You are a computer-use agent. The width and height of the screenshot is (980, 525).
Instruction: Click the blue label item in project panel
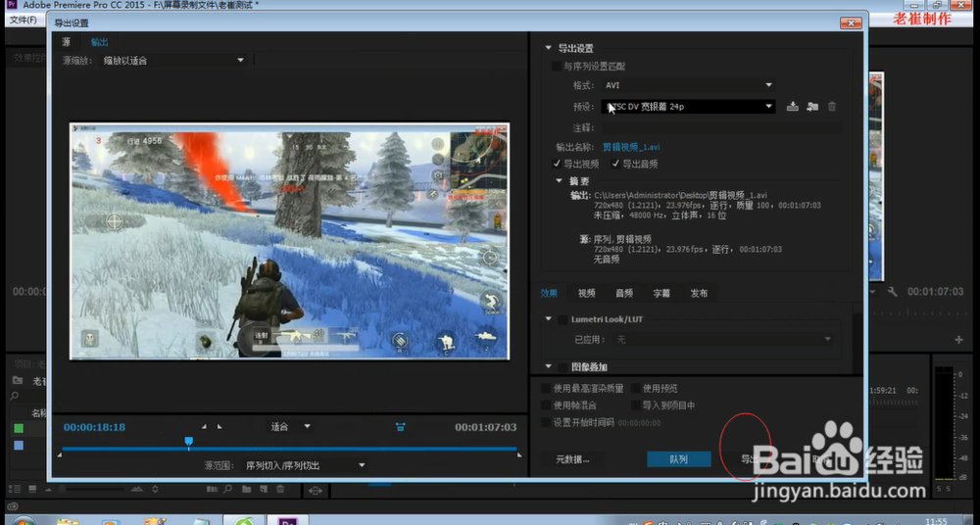pos(19,445)
